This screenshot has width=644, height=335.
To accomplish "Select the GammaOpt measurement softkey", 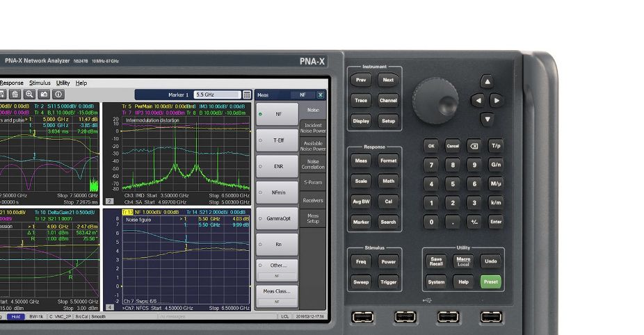I will pyautogui.click(x=277, y=218).
